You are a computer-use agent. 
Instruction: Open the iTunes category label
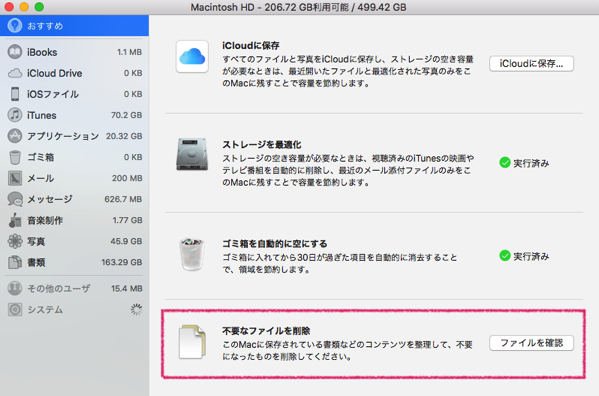tap(42, 115)
